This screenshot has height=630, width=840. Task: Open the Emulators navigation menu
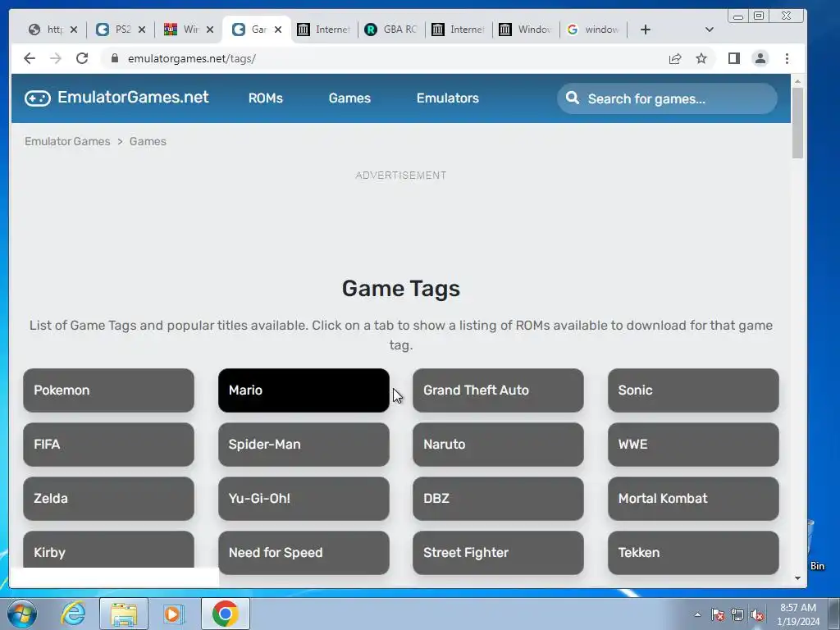(448, 98)
